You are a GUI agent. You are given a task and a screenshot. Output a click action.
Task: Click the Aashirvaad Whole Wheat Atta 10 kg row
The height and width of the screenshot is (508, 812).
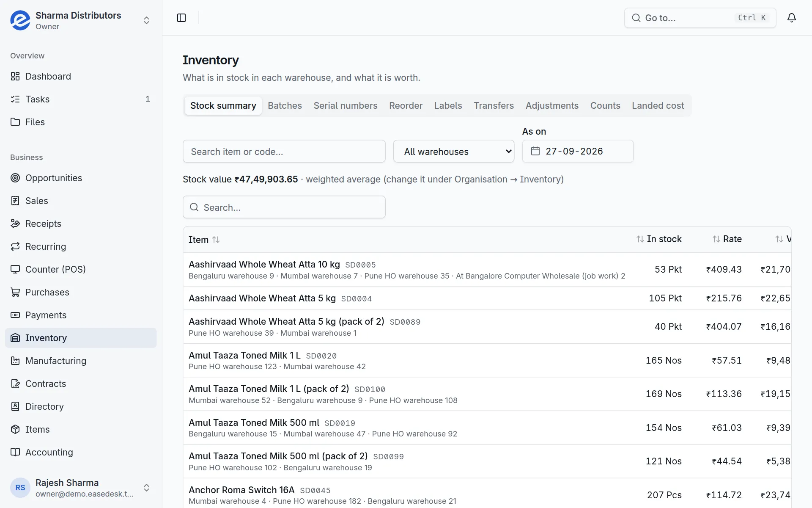(x=487, y=270)
